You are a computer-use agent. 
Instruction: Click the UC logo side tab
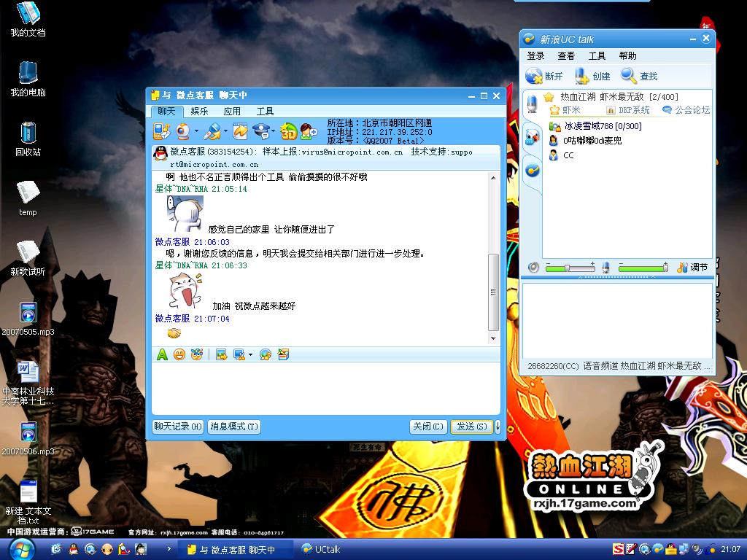tap(532, 170)
